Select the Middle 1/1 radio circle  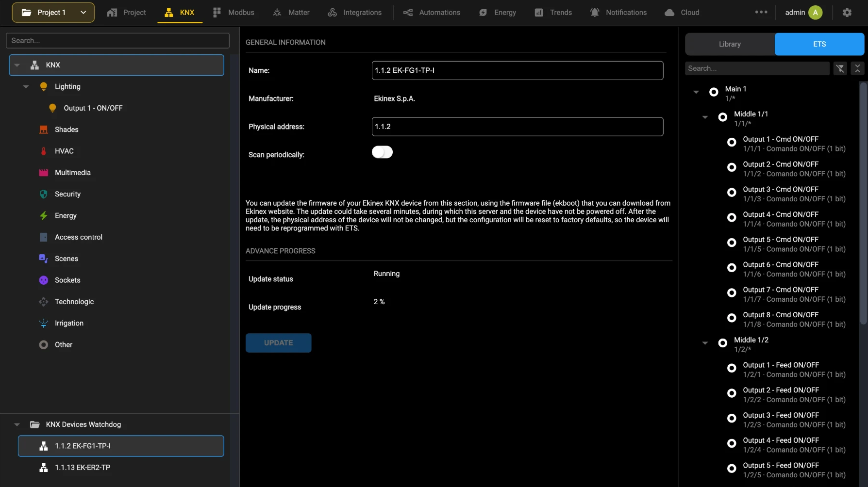coord(723,117)
